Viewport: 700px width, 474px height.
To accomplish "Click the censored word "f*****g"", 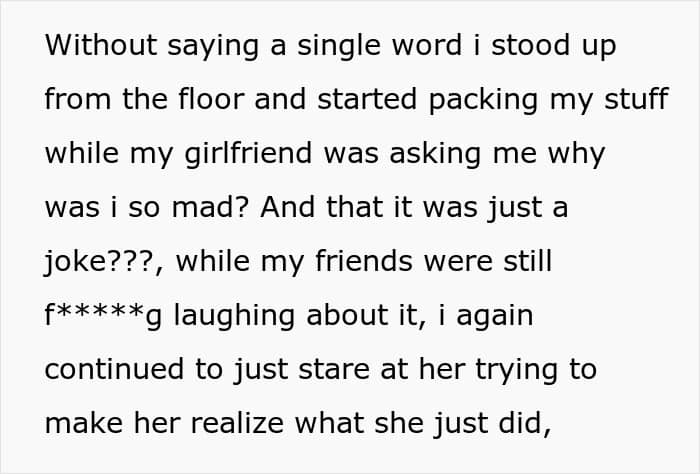I will tap(103, 316).
